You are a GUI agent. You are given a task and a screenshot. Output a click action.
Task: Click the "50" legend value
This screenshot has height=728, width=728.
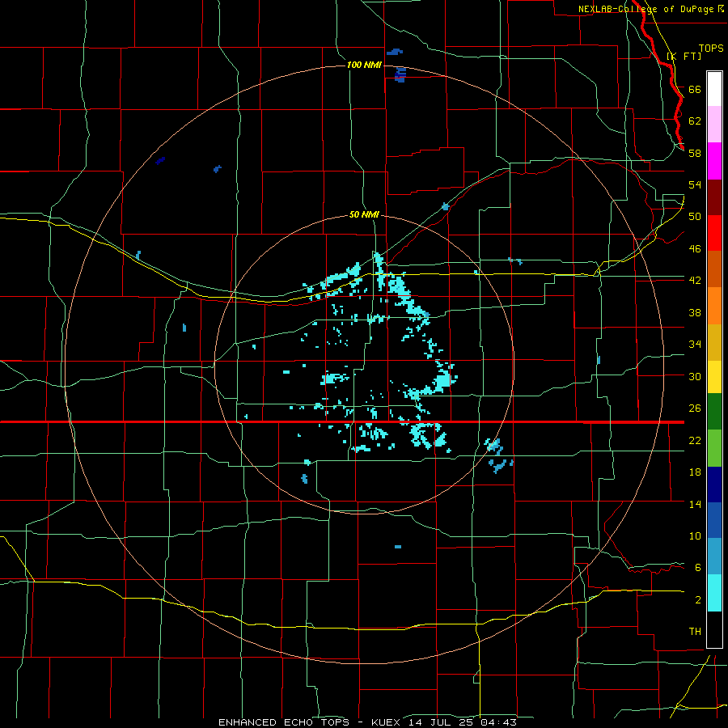pos(695,217)
